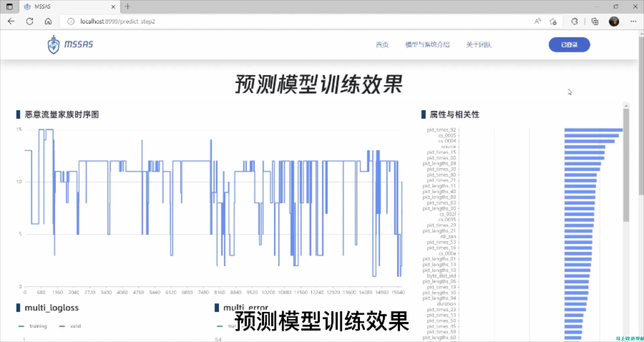Click the feature panel inner scrollbar thumb
This screenshot has height=342, width=644.
click(x=626, y=165)
